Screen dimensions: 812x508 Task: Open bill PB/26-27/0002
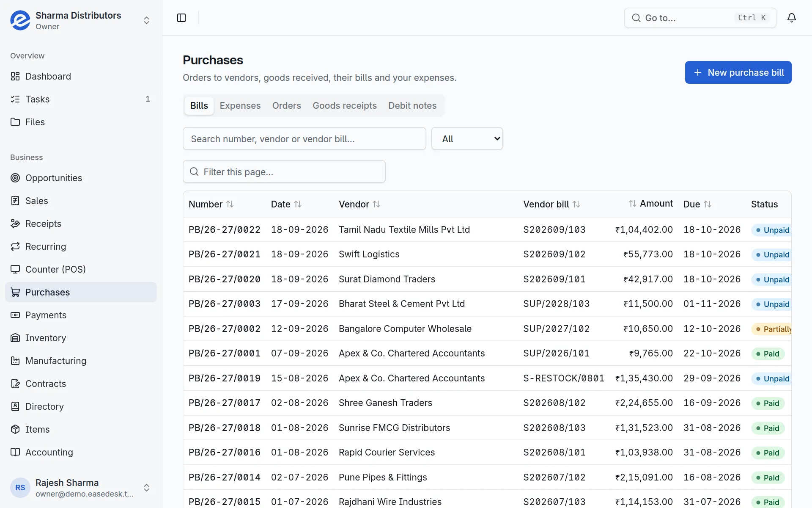225,329
